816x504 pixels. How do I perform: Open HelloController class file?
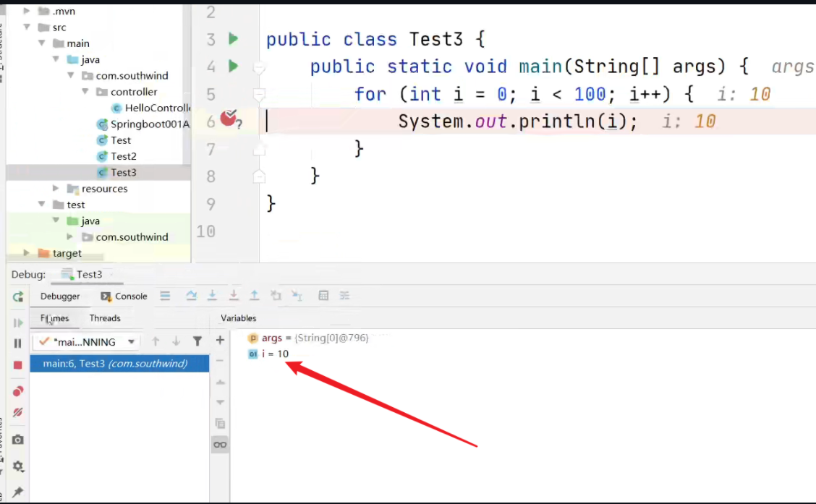pos(151,108)
